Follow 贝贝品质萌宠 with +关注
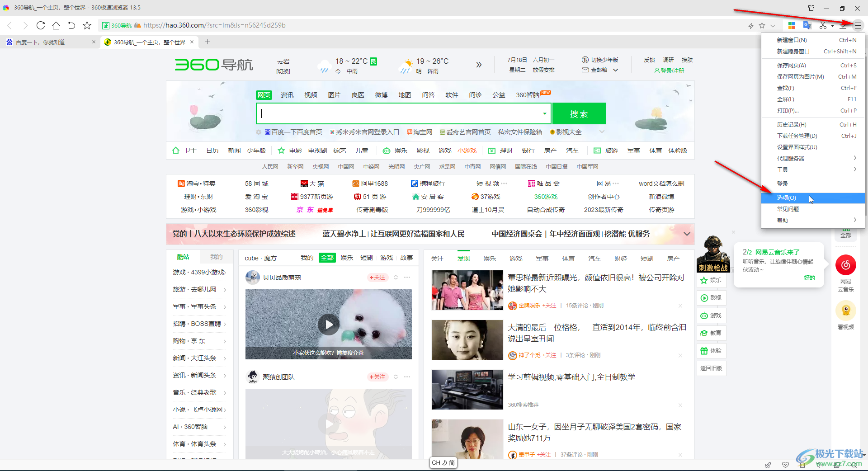Image resolution: width=868 pixels, height=471 pixels. (x=377, y=278)
